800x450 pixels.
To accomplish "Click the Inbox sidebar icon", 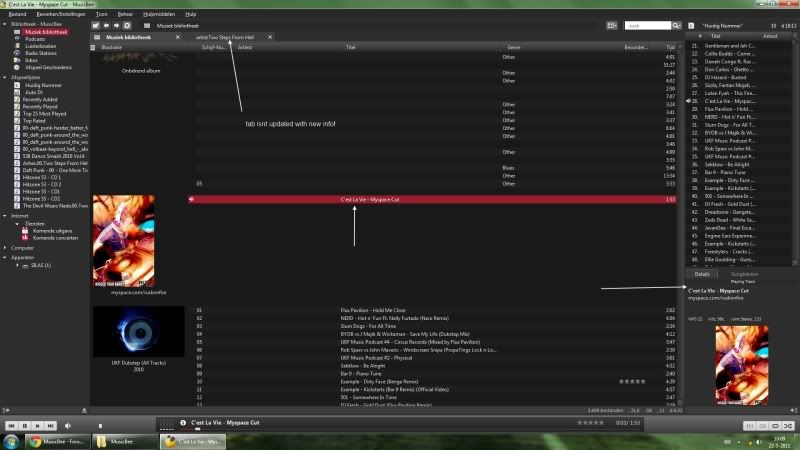I will point(17,60).
